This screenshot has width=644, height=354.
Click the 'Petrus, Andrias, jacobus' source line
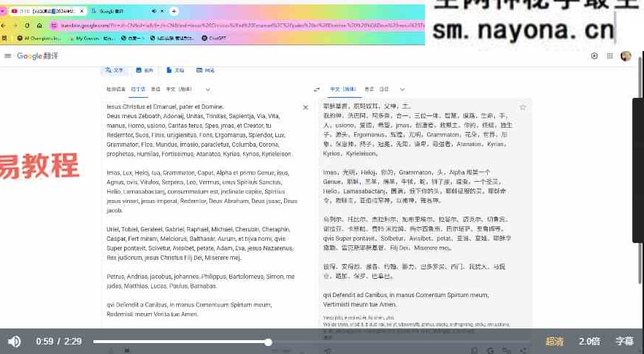point(200,277)
